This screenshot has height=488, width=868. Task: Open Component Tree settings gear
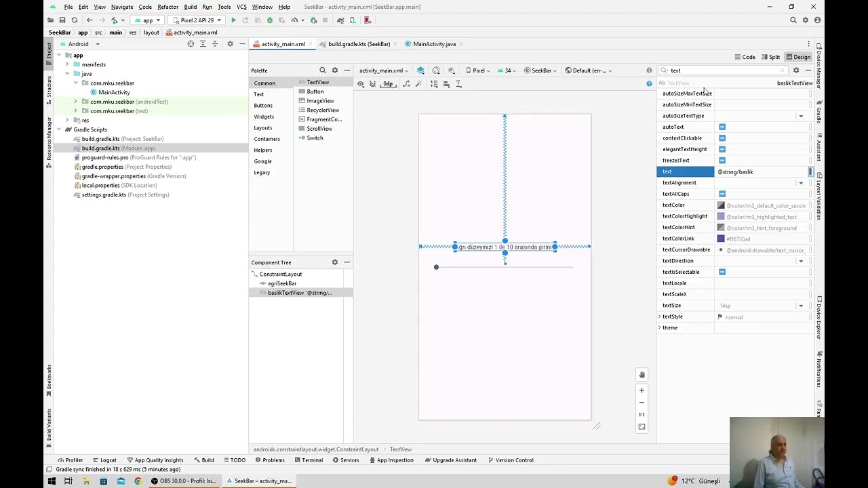(x=334, y=262)
